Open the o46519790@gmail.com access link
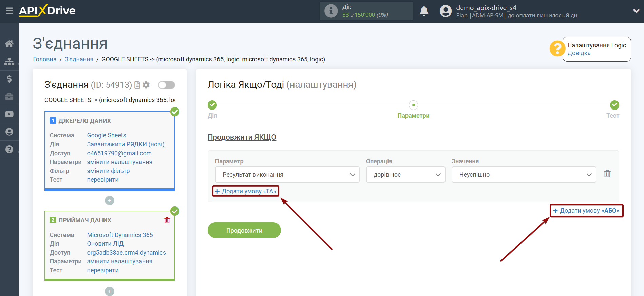Image resolution: width=644 pixels, height=296 pixels. coord(119,153)
